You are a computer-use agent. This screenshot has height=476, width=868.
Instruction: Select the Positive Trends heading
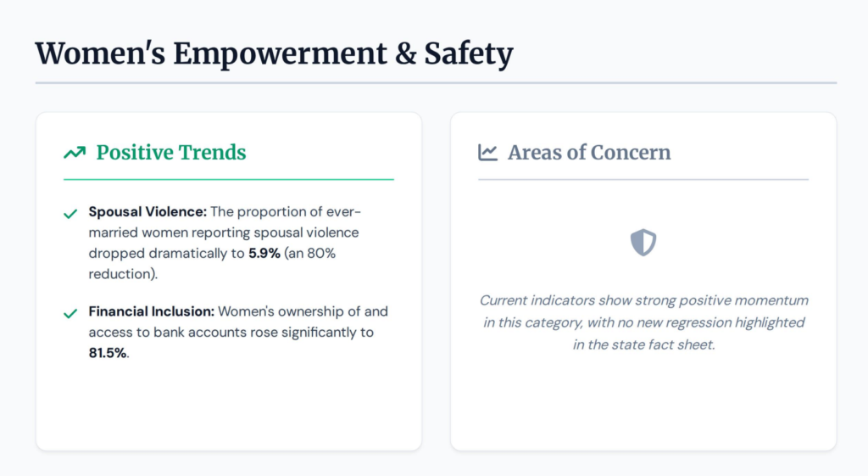pos(171,153)
